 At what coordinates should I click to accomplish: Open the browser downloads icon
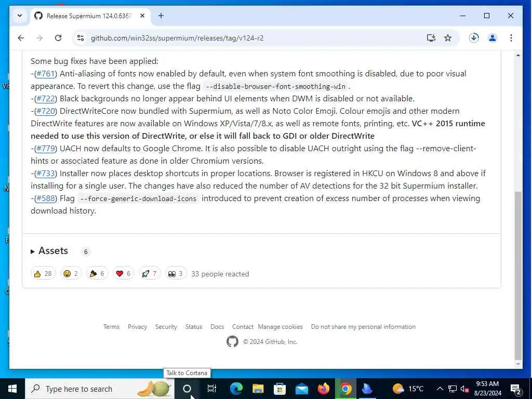point(474,38)
